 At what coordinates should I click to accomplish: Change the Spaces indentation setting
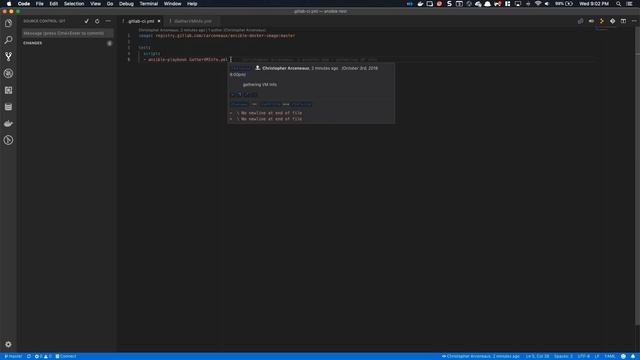(x=563, y=356)
